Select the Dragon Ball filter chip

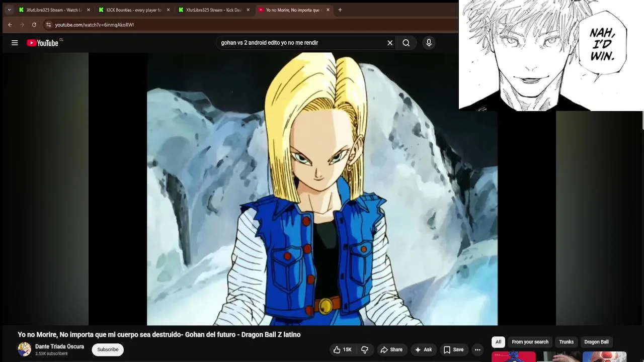point(596,342)
